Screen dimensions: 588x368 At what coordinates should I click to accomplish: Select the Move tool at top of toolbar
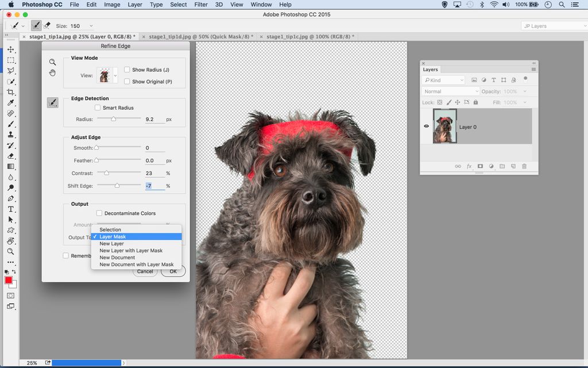(11, 49)
